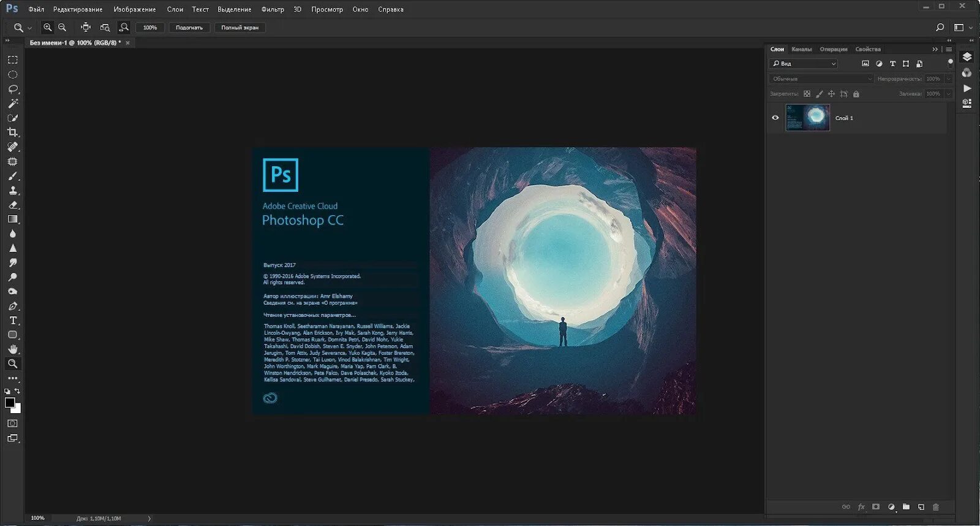This screenshot has height=526, width=980.
Task: Select the Clone Stamp tool
Action: [x=13, y=191]
